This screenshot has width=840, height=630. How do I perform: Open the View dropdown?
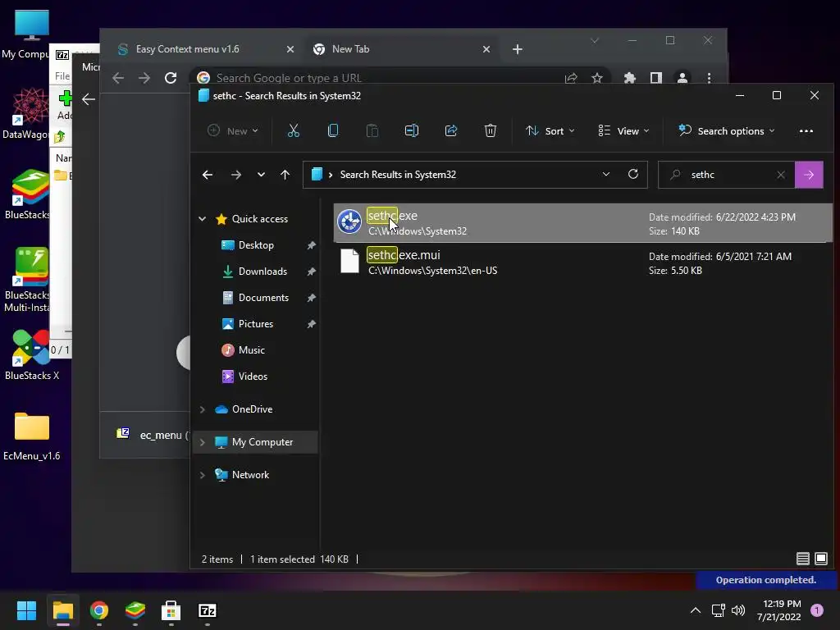tap(623, 130)
